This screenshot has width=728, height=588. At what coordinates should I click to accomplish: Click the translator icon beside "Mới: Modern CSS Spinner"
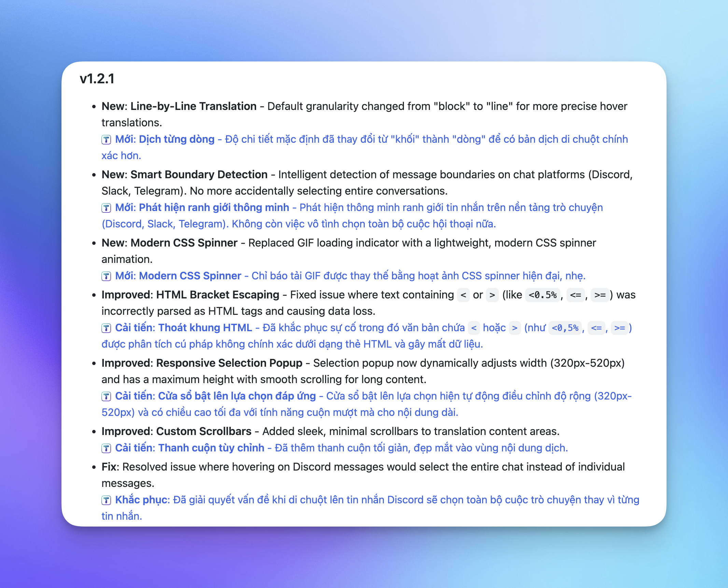click(x=107, y=276)
